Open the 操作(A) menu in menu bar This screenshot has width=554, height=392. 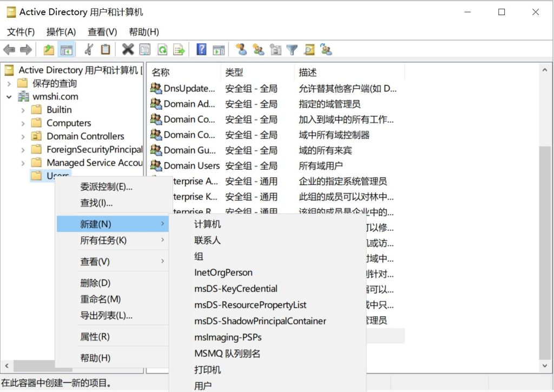61,32
